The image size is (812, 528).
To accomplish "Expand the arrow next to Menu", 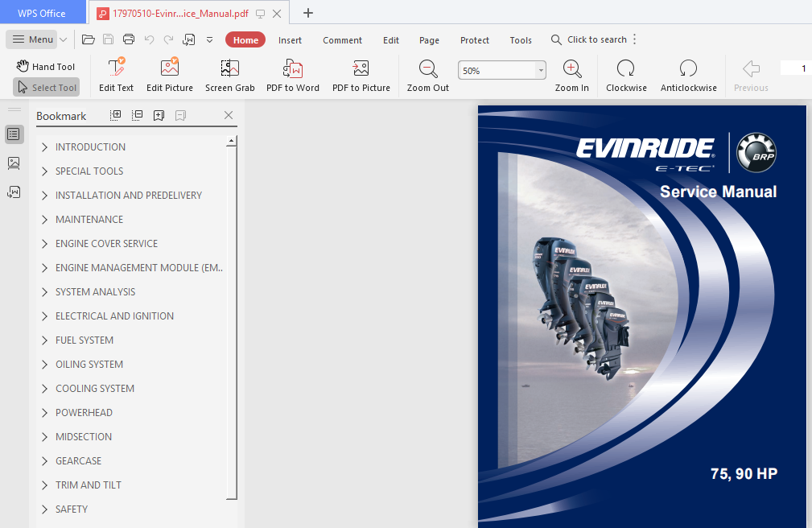I will 64,39.
